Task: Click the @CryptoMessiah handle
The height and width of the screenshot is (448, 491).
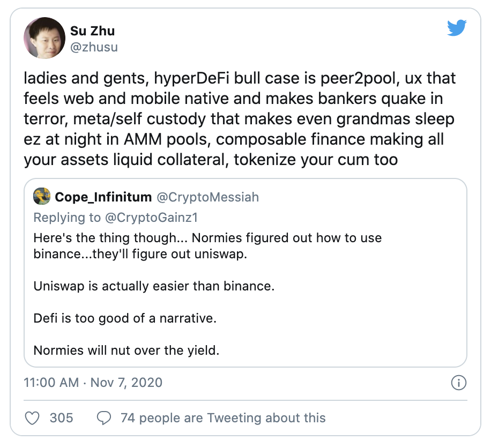Action: [207, 197]
